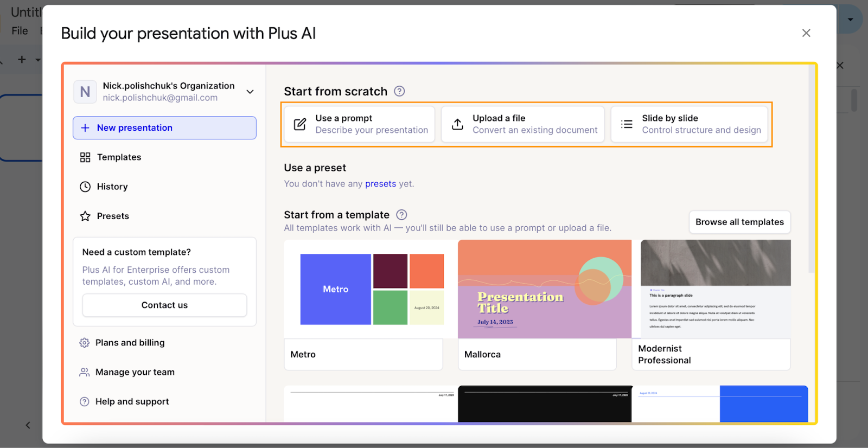Click the Contact us button
The image size is (868, 448).
pyautogui.click(x=164, y=305)
